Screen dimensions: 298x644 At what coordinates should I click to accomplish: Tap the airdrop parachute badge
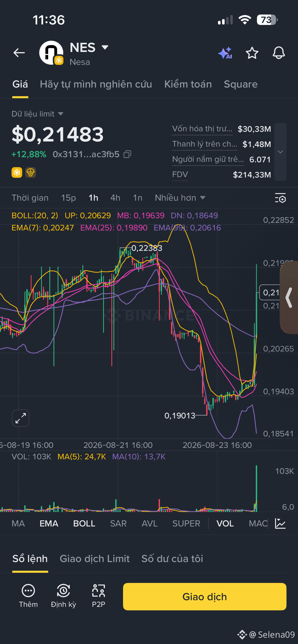coord(31,172)
